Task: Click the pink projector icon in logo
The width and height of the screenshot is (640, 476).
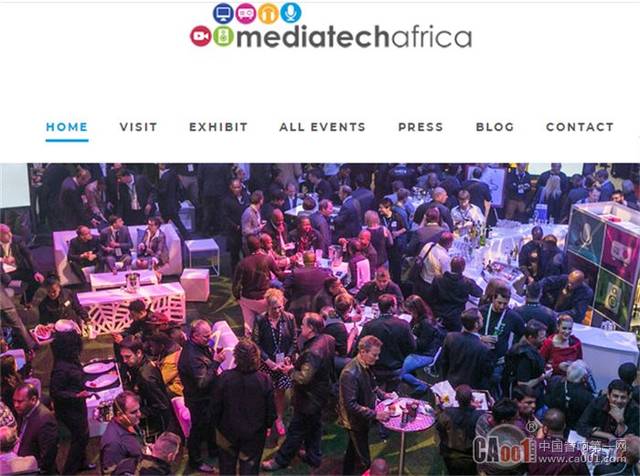Action: point(246,13)
